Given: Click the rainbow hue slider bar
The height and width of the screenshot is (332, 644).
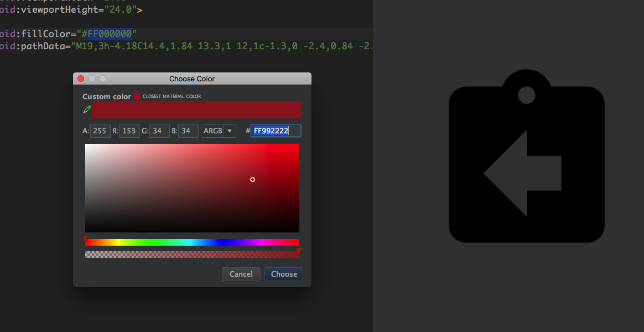Looking at the screenshot, I should 192,242.
